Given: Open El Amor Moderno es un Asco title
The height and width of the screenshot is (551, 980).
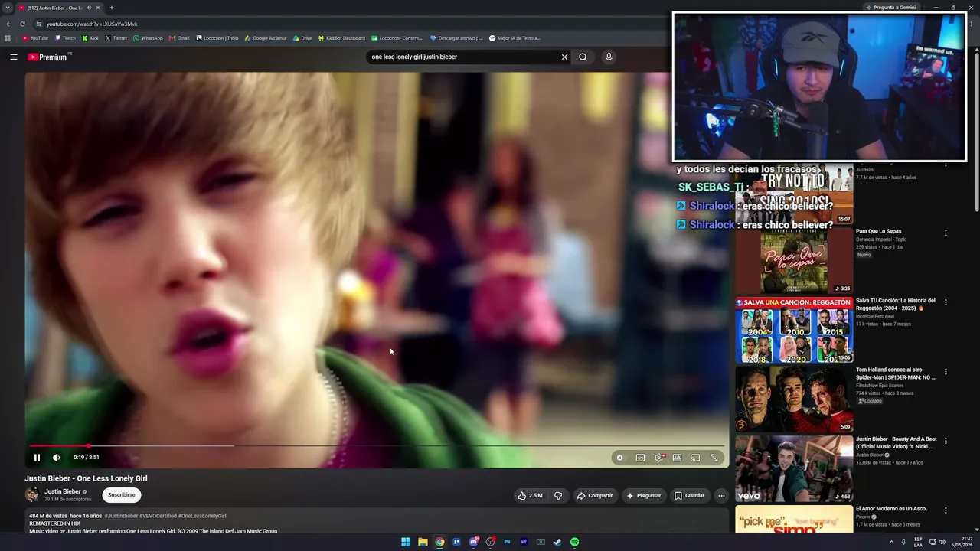Looking at the screenshot, I should 891,509.
